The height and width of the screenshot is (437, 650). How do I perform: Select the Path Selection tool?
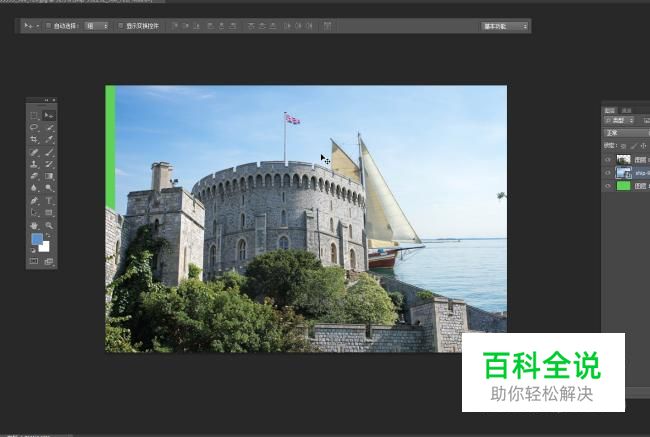tap(34, 213)
